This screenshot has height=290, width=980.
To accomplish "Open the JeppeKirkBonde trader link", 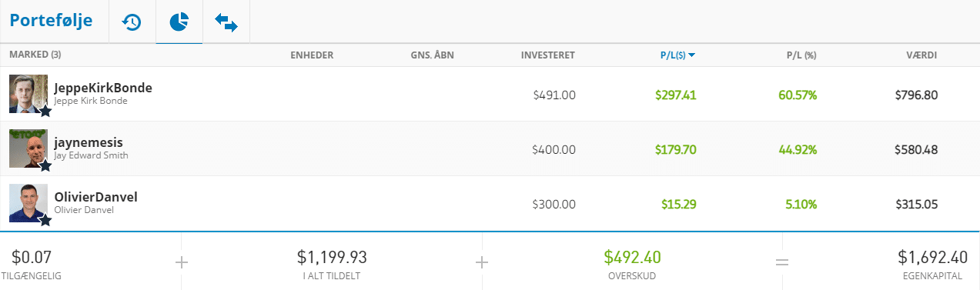I will pyautogui.click(x=103, y=88).
